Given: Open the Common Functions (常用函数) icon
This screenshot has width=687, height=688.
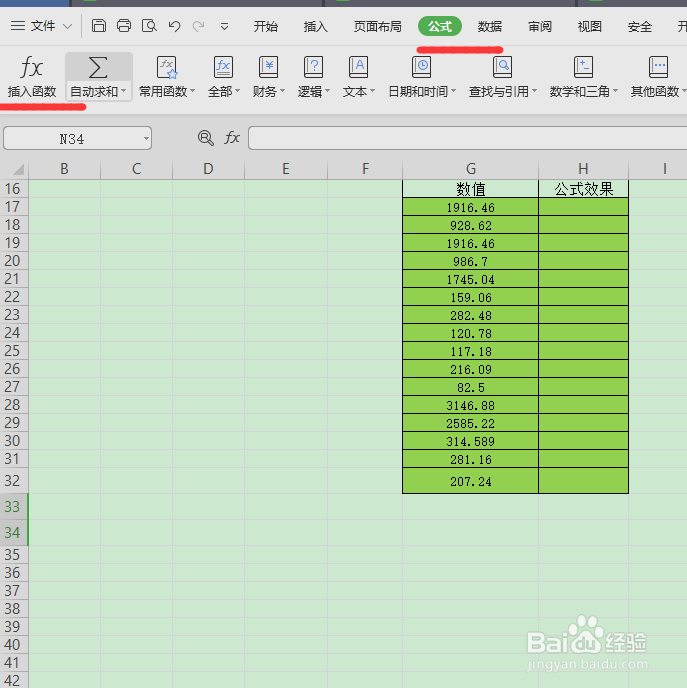Looking at the screenshot, I should pos(167,68).
